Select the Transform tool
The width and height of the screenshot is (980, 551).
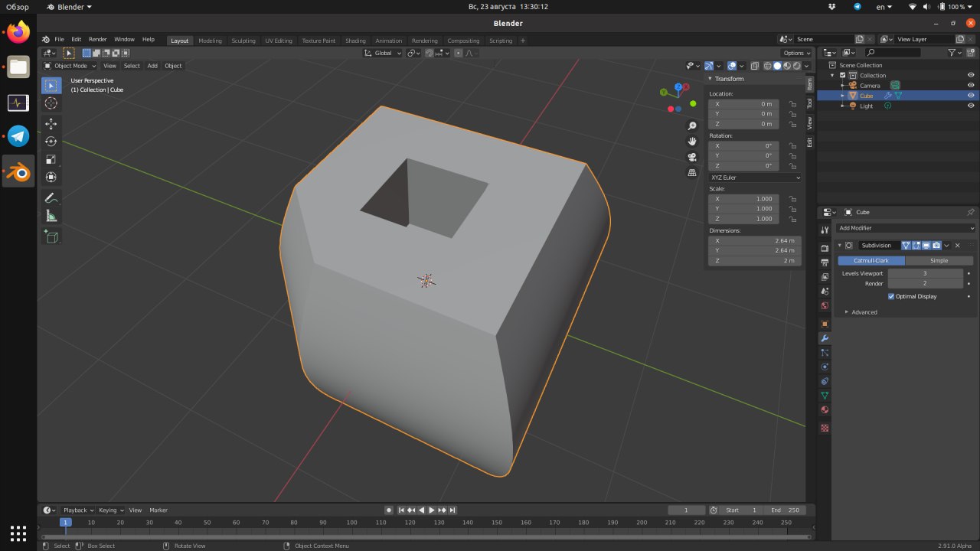pyautogui.click(x=51, y=177)
